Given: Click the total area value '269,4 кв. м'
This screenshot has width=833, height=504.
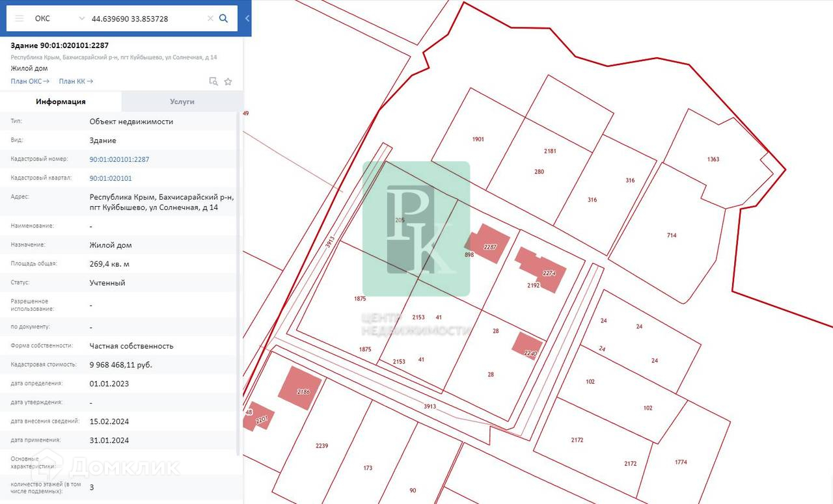Looking at the screenshot, I should pyautogui.click(x=109, y=264).
